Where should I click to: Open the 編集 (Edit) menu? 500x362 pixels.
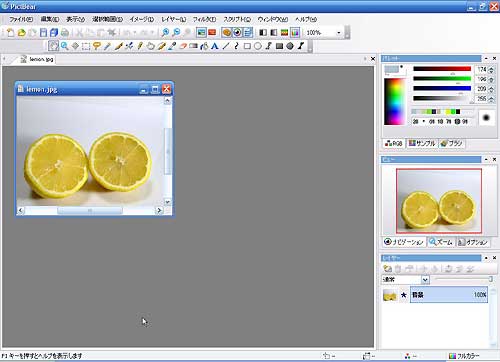50,19
